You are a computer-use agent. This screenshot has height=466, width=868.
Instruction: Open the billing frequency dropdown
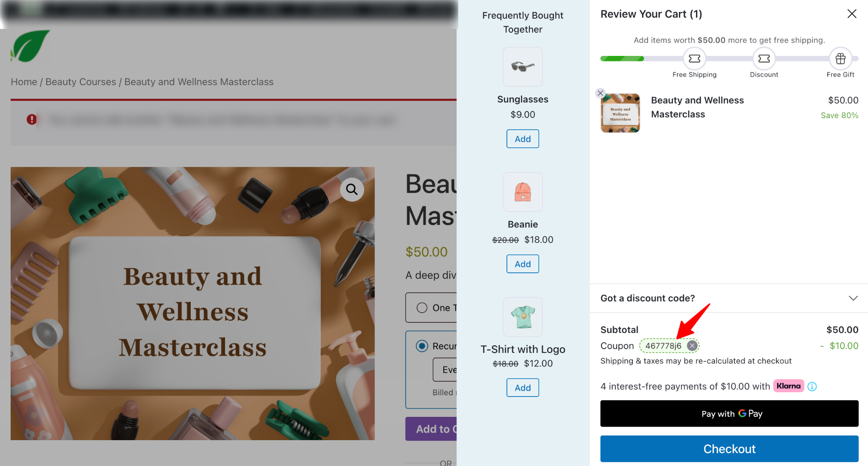(445, 370)
